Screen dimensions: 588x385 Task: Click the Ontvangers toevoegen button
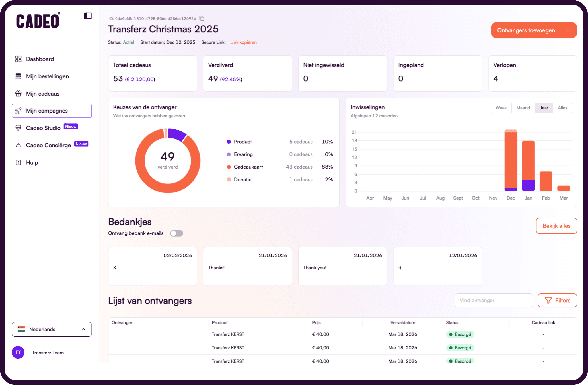526,30
